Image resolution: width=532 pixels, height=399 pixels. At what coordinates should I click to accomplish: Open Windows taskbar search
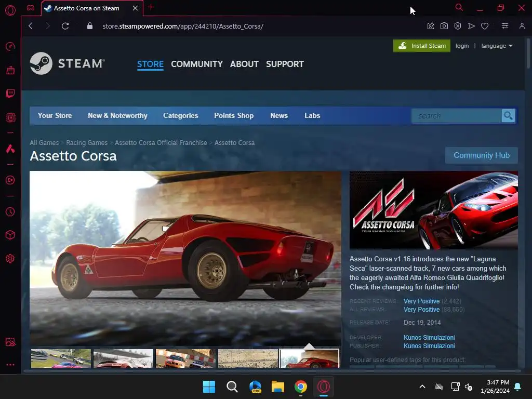232,387
